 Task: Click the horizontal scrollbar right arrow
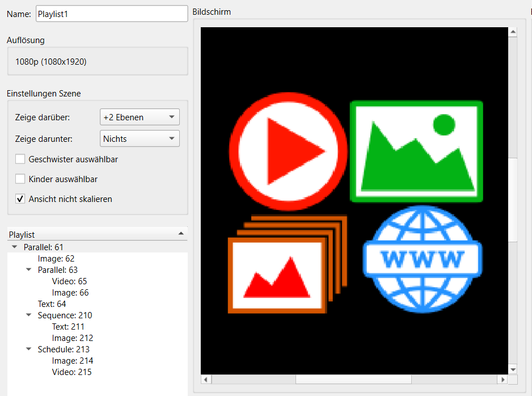pos(502,379)
